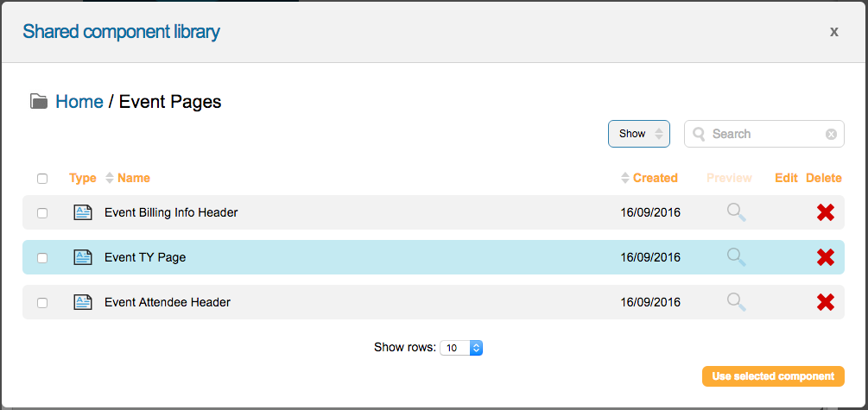
Task: Toggle the select-all checkbox in the header
Action: tap(42, 179)
